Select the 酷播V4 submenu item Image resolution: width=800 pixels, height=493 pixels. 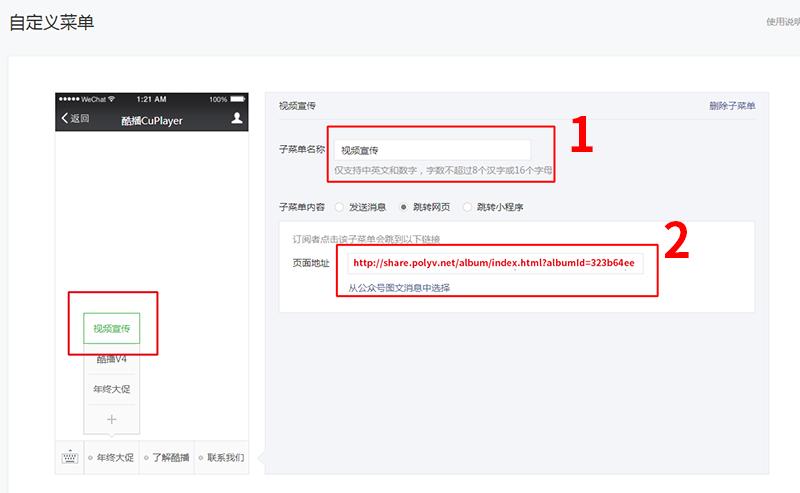pyautogui.click(x=112, y=359)
